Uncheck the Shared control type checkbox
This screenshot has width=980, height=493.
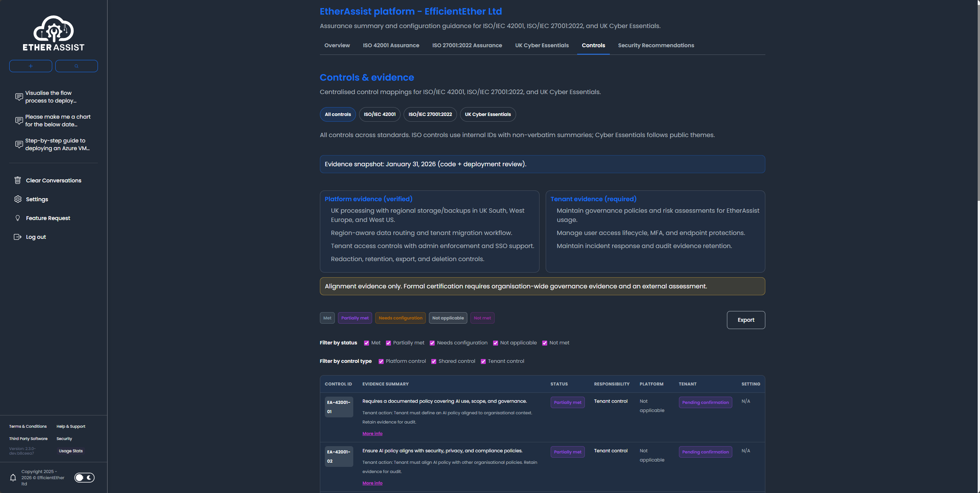[x=434, y=362]
